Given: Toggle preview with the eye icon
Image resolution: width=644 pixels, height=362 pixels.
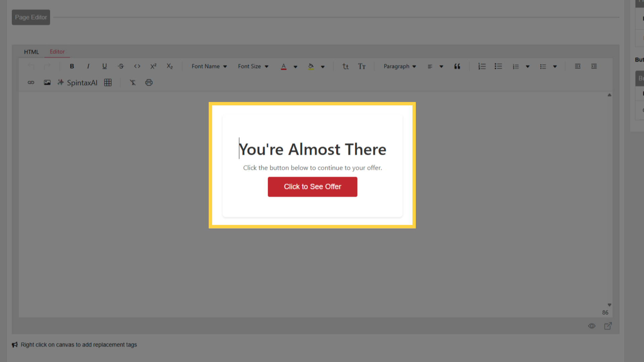Looking at the screenshot, I should [592, 326].
